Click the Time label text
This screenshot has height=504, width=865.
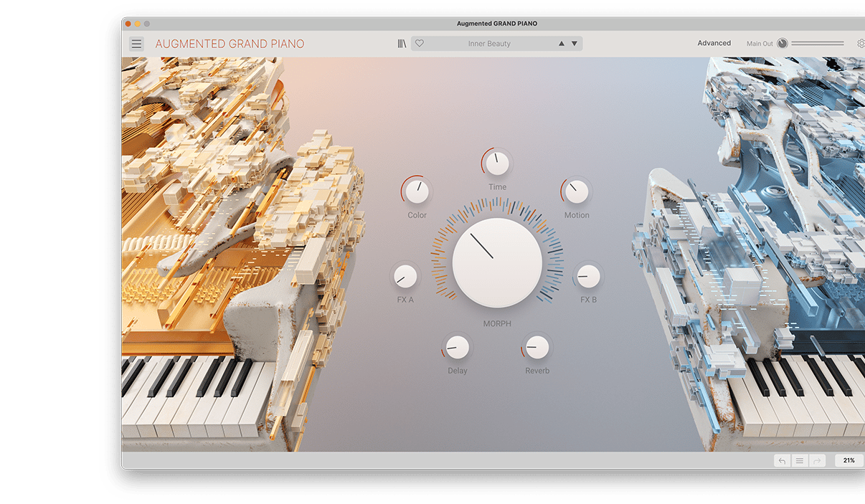(497, 187)
